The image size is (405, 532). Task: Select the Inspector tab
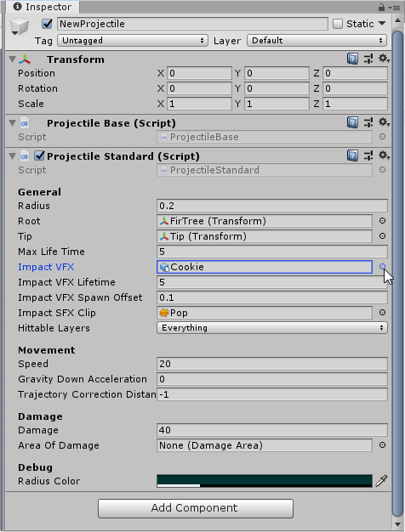tap(43, 7)
